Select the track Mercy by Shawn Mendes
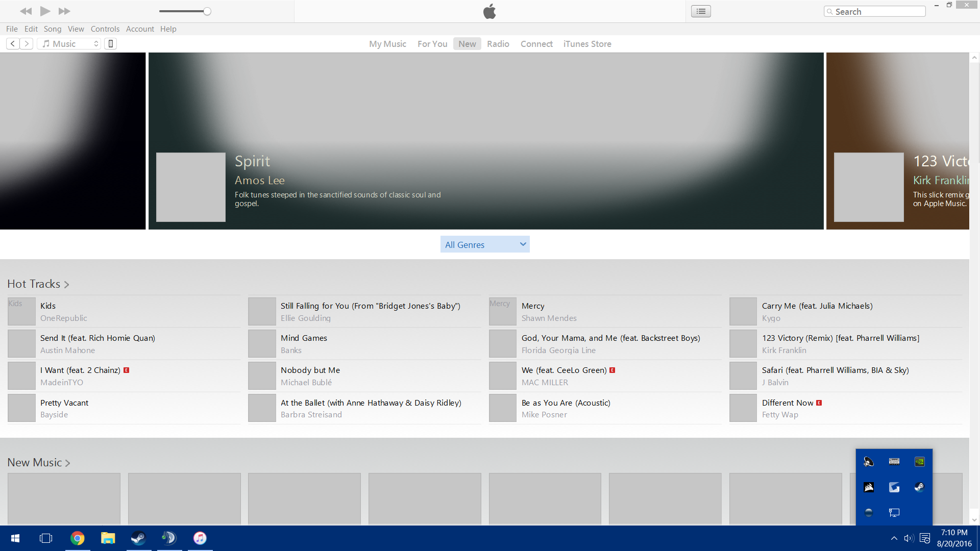Viewport: 980px width, 551px height. tap(533, 306)
